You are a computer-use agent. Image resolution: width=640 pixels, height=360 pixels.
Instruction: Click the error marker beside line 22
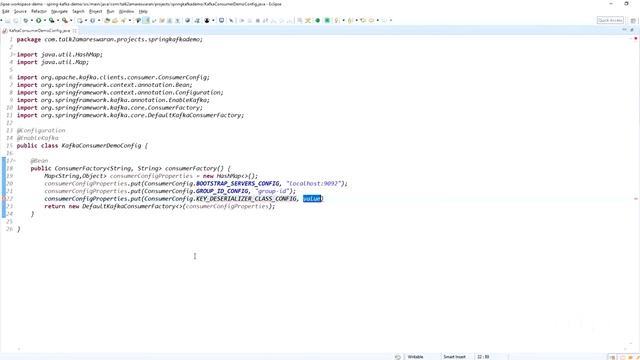(3, 199)
